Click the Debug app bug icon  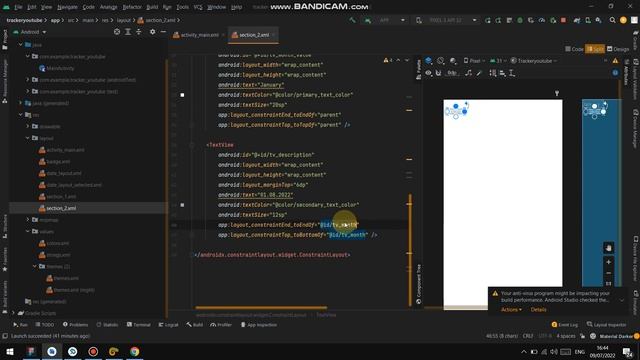pos(520,20)
